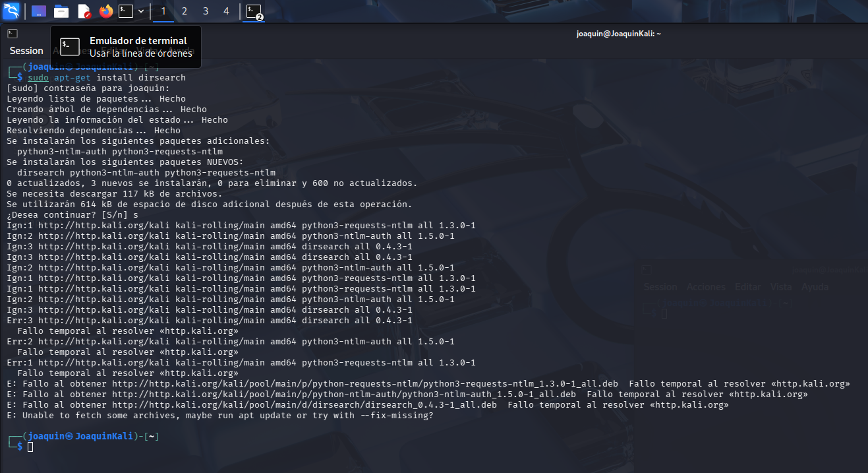This screenshot has width=868, height=473.
Task: Switch to virtual desktop 2
Action: click(184, 11)
